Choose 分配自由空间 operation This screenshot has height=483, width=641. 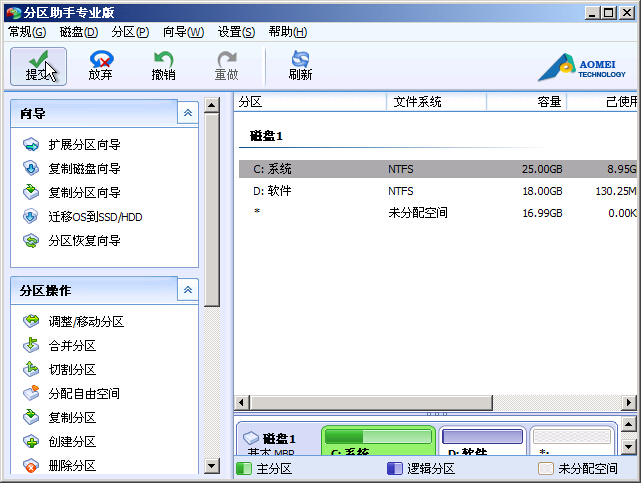(x=84, y=394)
